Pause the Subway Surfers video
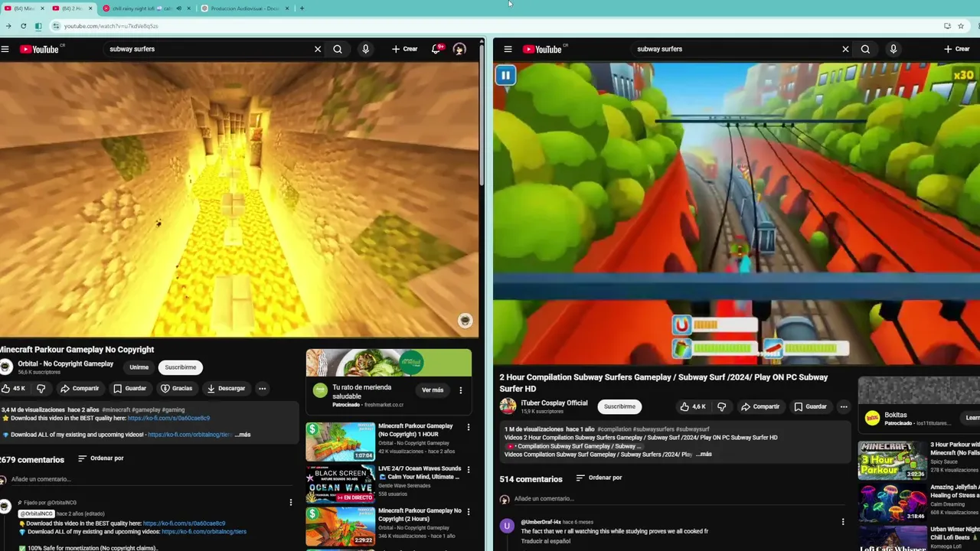The width and height of the screenshot is (980, 551). click(x=505, y=75)
